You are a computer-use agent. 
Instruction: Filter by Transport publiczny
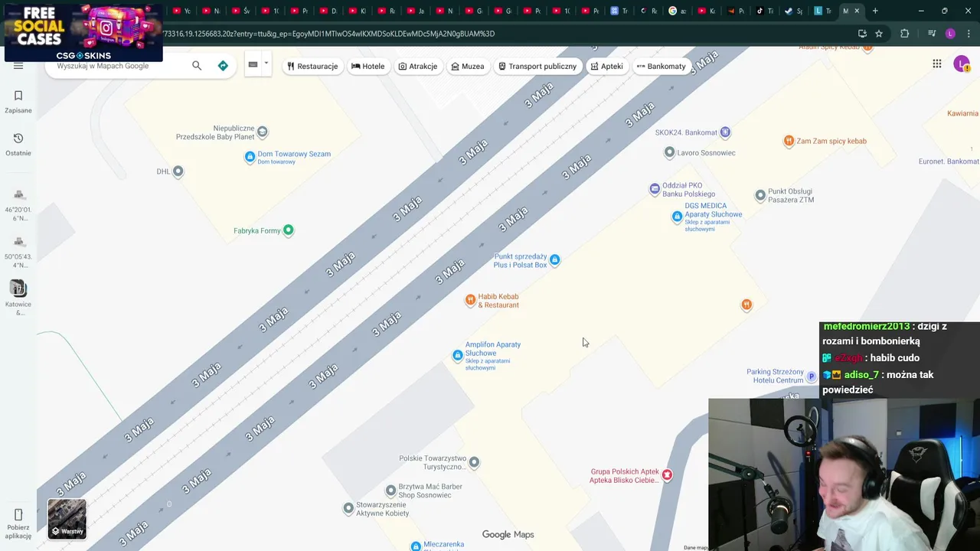point(537,67)
